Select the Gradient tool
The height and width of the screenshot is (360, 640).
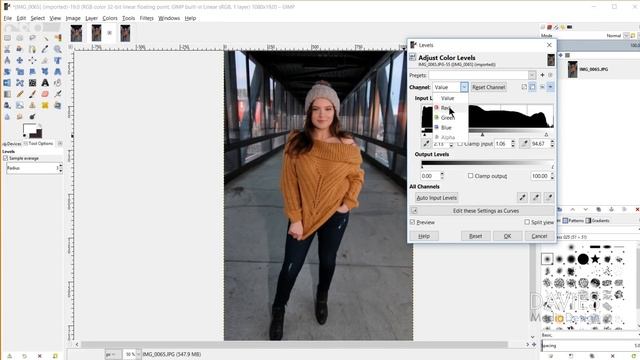[x=7, y=94]
